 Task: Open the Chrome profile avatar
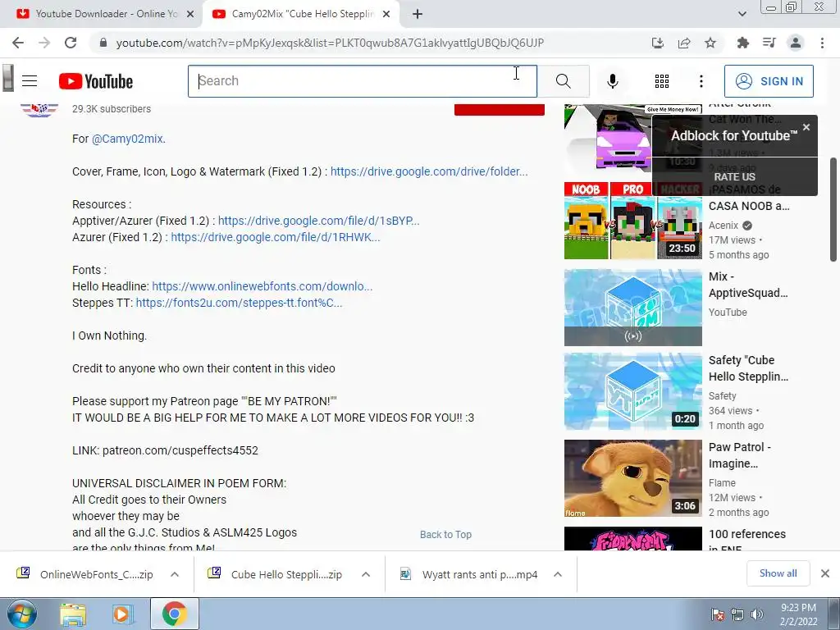[796, 43]
